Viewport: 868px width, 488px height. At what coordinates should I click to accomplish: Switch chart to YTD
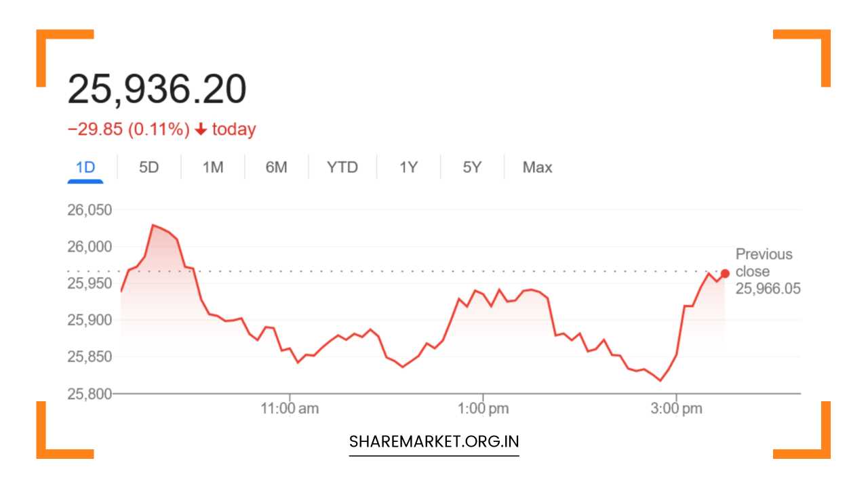[342, 167]
